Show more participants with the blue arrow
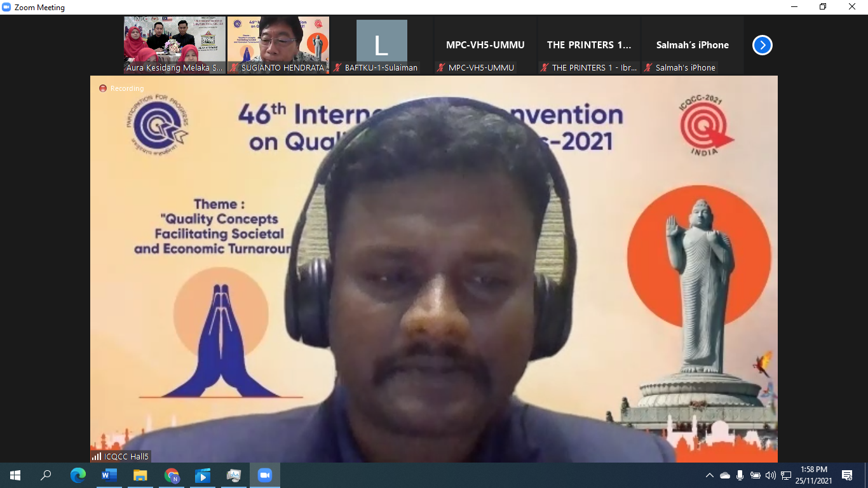868x488 pixels. coord(761,45)
